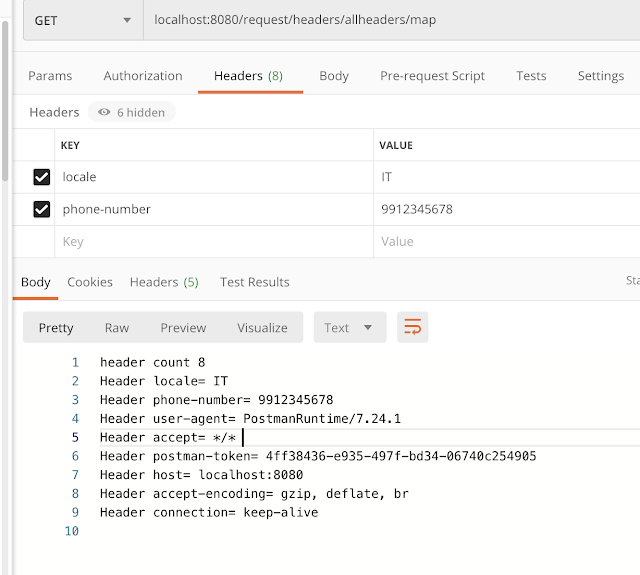Image resolution: width=640 pixels, height=575 pixels.
Task: Switch to the Authorization tab
Action: click(143, 76)
